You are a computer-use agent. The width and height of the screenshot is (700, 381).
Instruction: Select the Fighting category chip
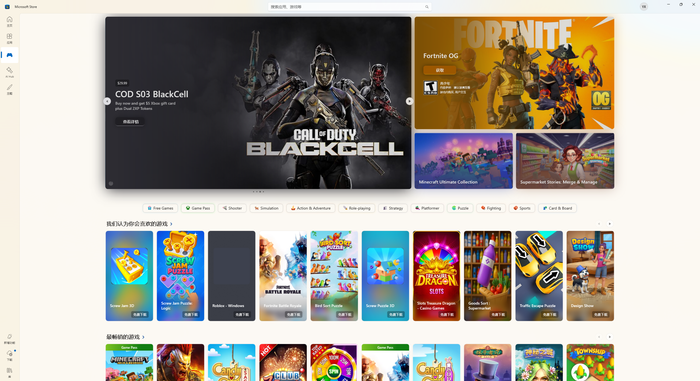pos(491,208)
